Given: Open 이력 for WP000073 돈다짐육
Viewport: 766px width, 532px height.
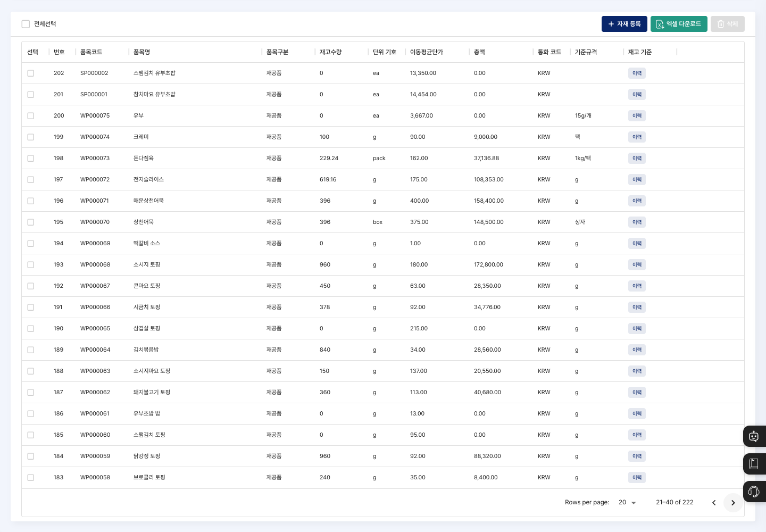Looking at the screenshot, I should [637, 159].
